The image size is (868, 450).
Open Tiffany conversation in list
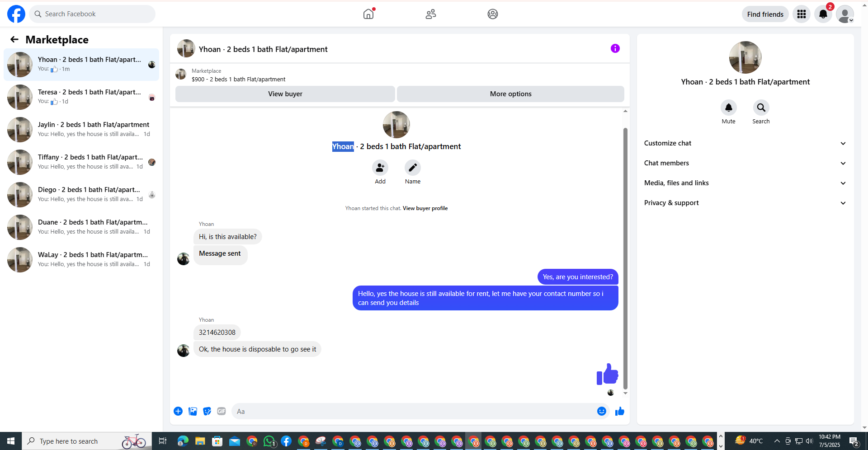(81, 162)
